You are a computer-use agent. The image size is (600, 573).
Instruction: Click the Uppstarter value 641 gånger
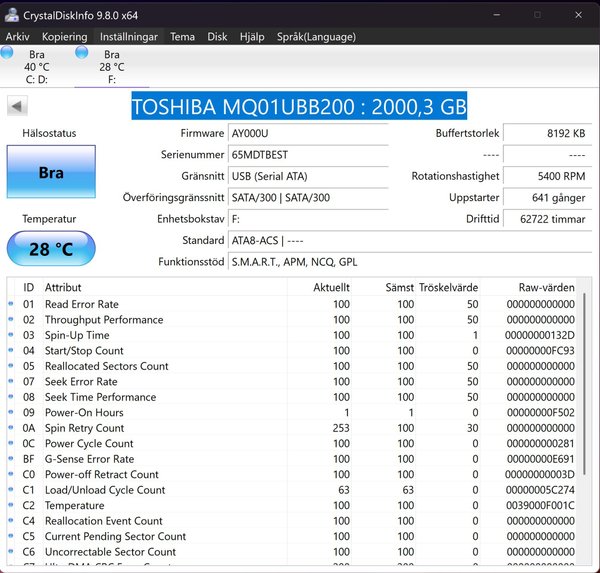click(x=548, y=198)
